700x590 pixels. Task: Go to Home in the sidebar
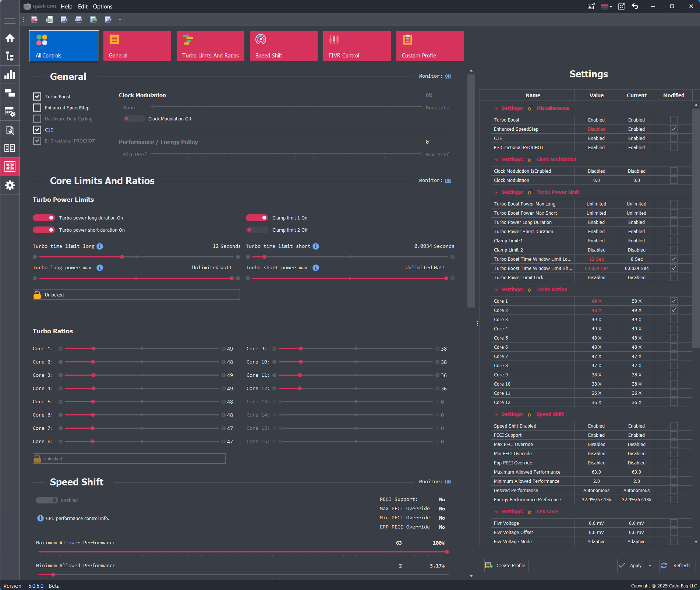[10, 38]
